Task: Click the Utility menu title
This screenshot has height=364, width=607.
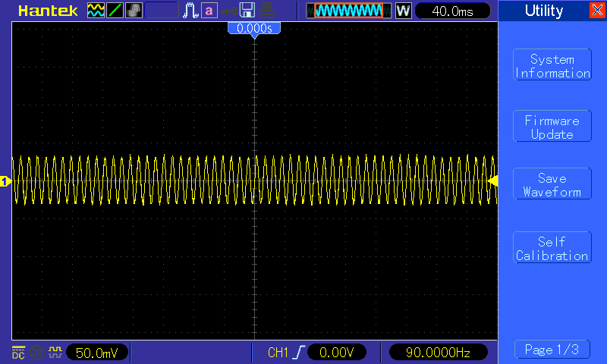Action: pos(544,11)
